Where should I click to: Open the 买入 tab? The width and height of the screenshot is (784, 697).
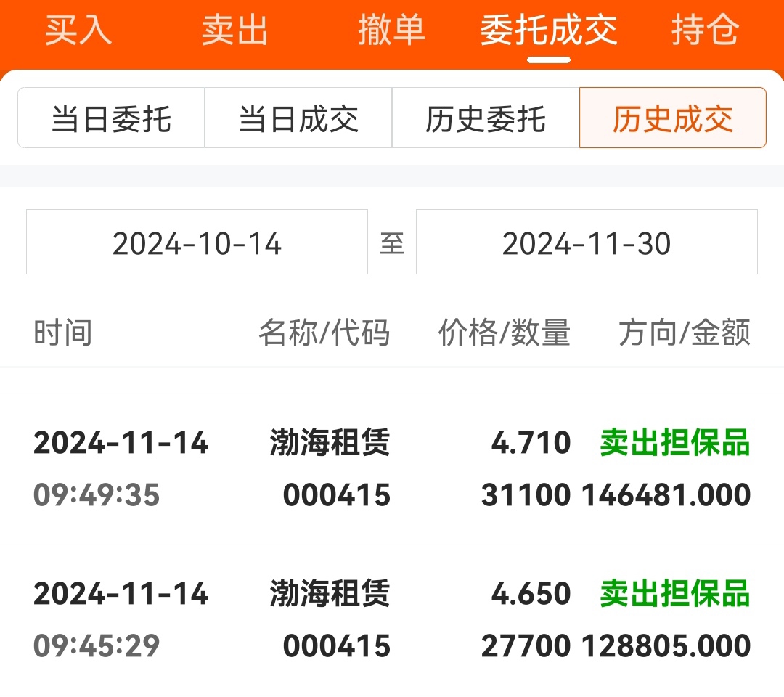click(78, 30)
